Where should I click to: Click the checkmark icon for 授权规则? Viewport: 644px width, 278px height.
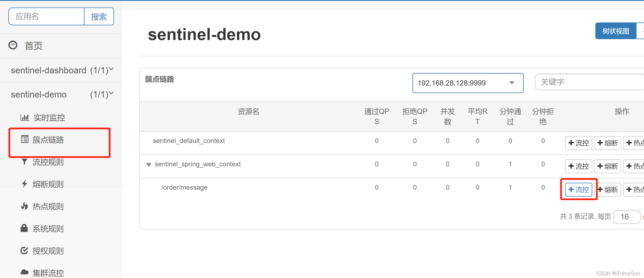click(x=24, y=250)
